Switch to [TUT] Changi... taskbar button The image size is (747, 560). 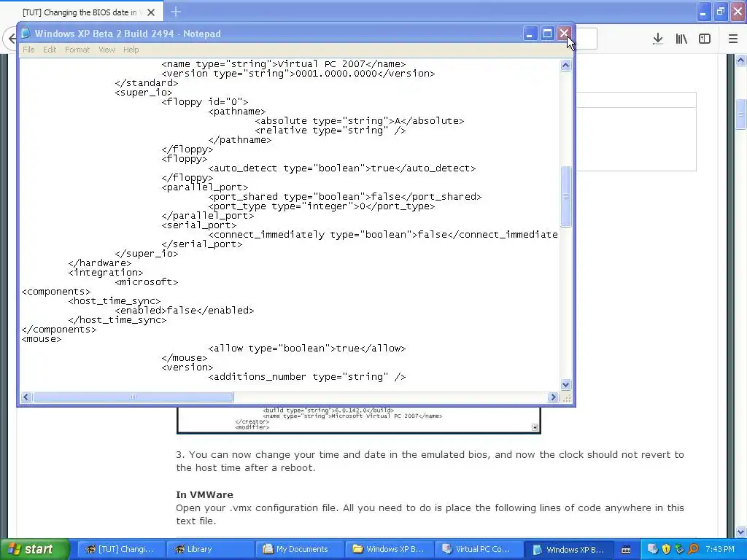(x=121, y=549)
